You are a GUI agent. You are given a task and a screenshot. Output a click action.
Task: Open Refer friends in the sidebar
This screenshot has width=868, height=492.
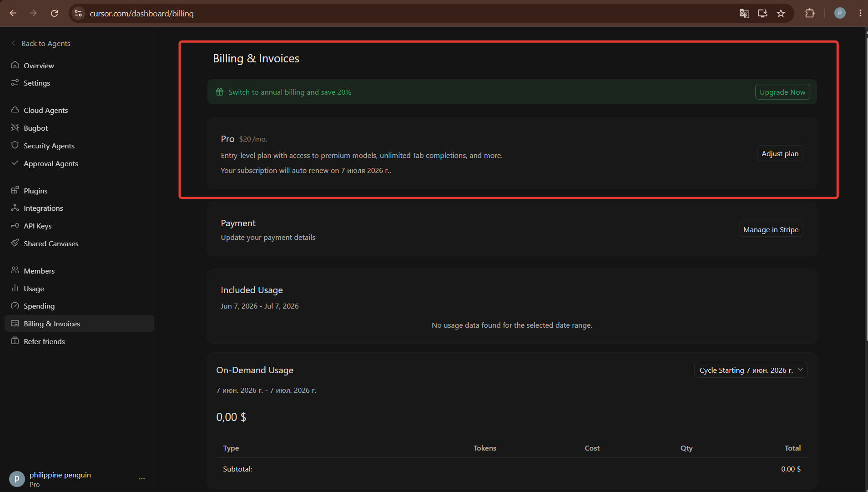(x=79, y=341)
